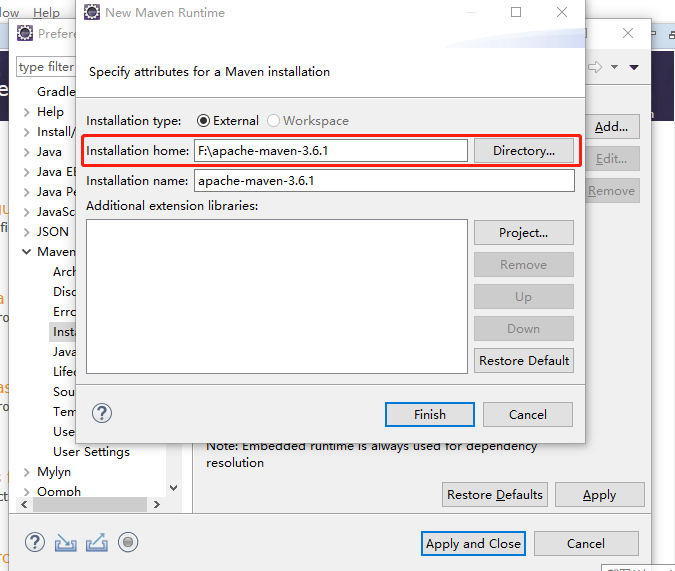Click the Apply button in Preferences

tap(600, 495)
